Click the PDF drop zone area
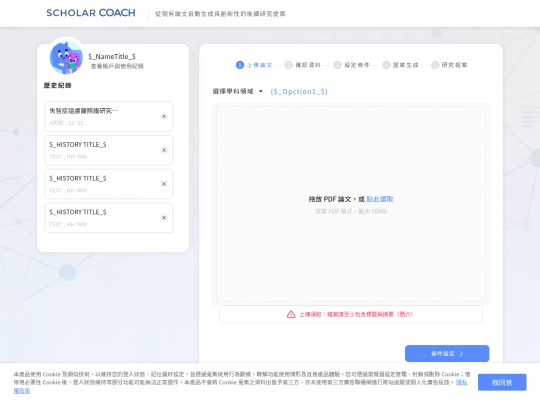The height and width of the screenshot is (405, 540). [x=351, y=204]
